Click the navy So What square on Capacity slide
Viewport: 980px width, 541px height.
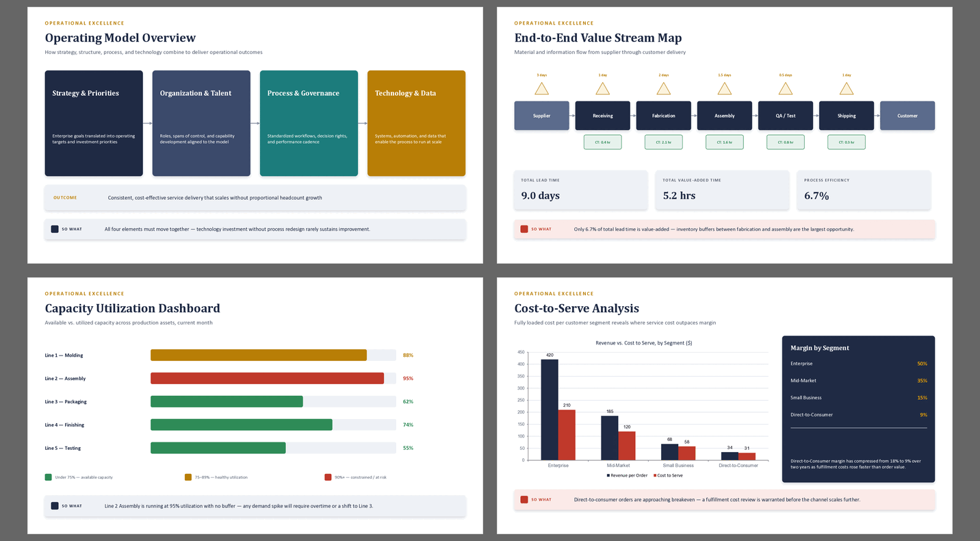tap(55, 506)
